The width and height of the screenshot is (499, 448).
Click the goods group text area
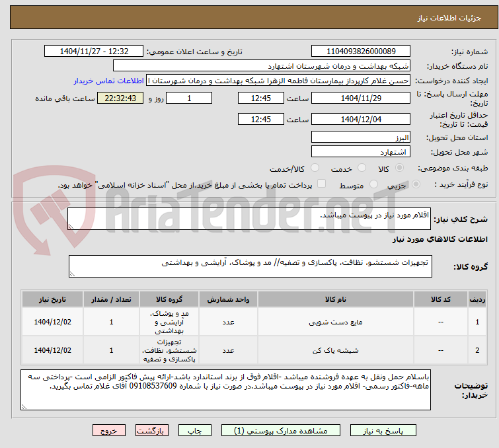[x=250, y=266]
